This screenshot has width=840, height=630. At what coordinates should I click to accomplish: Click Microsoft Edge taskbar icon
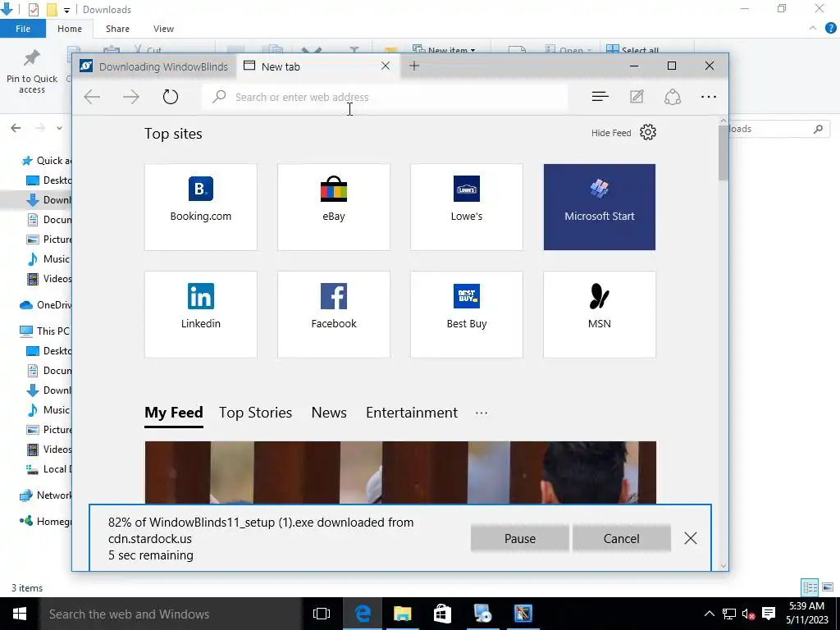(x=363, y=614)
